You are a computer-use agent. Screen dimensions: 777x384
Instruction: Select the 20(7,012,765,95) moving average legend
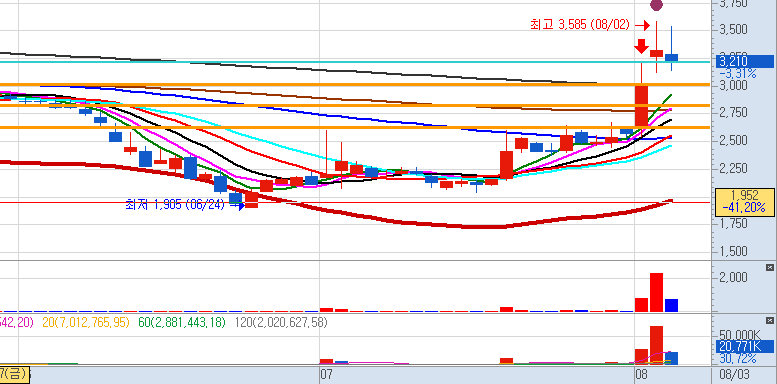coord(86,323)
